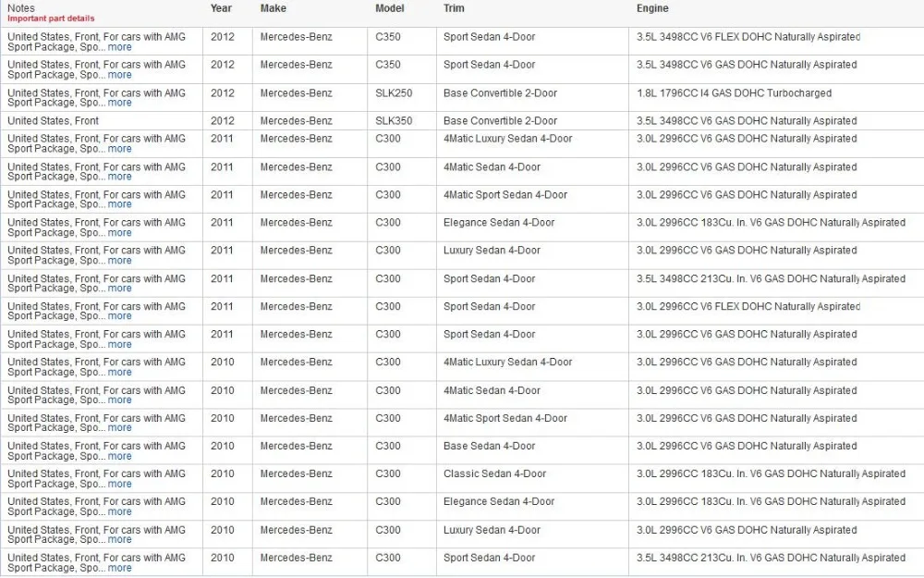Viewport: 924px width, 578px height.
Task: Expand notes for 2012 C350 FLEX engine row
Action: tap(119, 47)
